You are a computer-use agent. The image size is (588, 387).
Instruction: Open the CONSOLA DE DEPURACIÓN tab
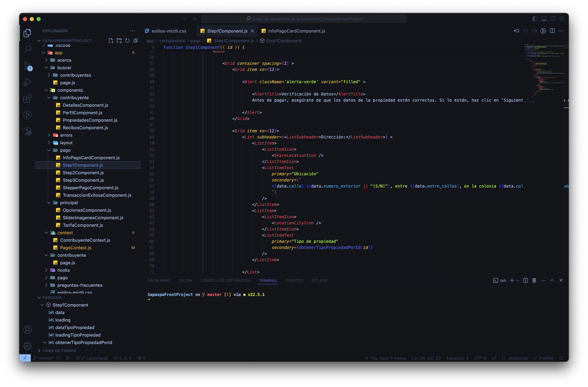click(x=225, y=281)
